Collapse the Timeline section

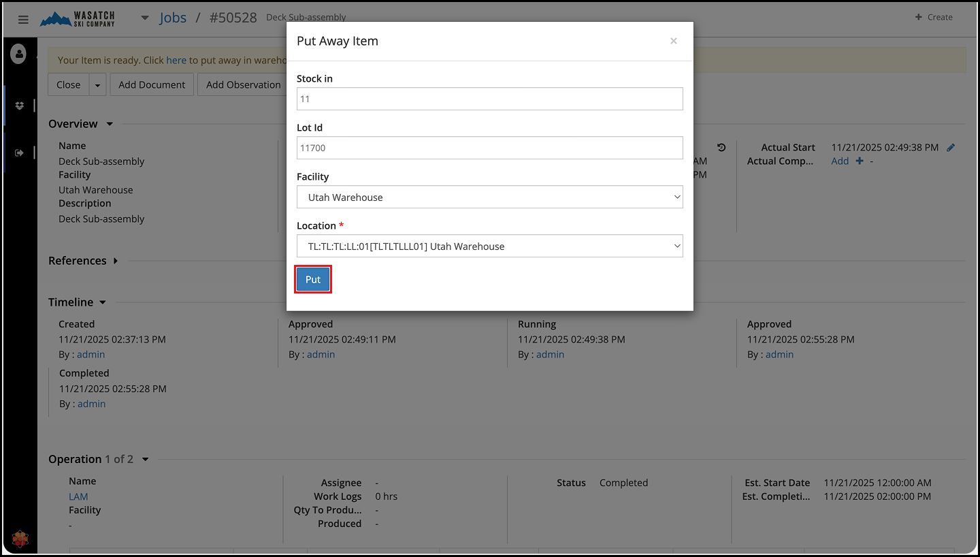point(103,302)
